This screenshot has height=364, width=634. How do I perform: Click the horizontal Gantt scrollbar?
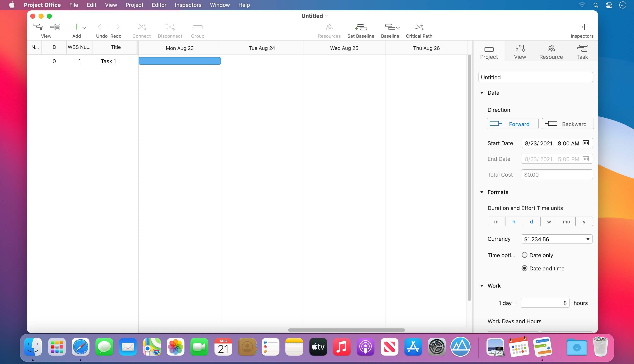click(x=346, y=330)
